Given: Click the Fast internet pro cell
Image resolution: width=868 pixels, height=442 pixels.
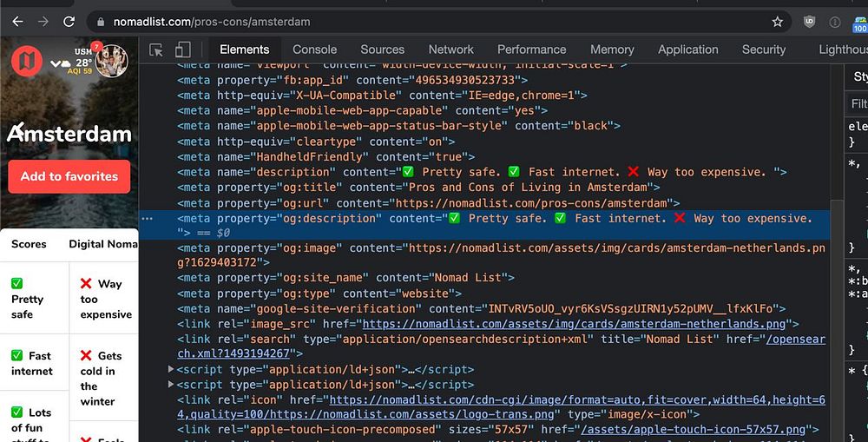Looking at the screenshot, I should [35, 363].
